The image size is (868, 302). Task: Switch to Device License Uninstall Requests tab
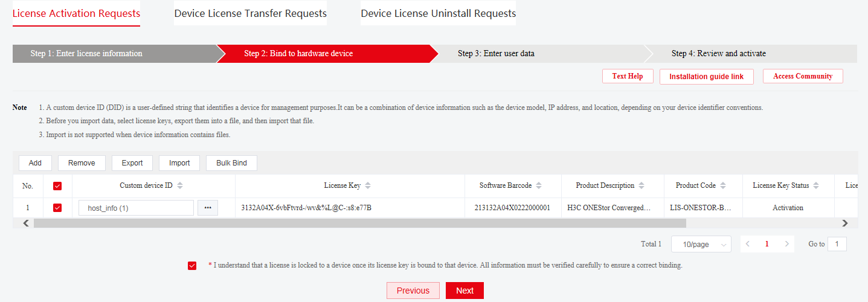(x=438, y=13)
